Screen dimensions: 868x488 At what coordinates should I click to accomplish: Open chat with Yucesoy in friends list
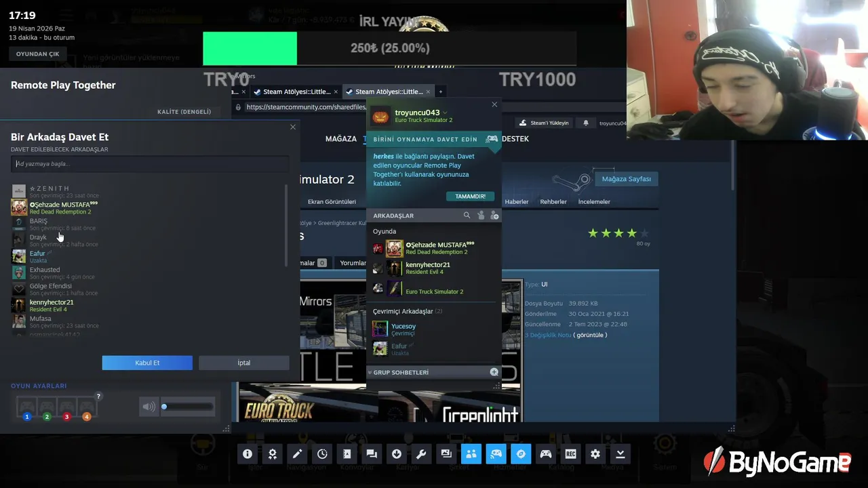434,329
